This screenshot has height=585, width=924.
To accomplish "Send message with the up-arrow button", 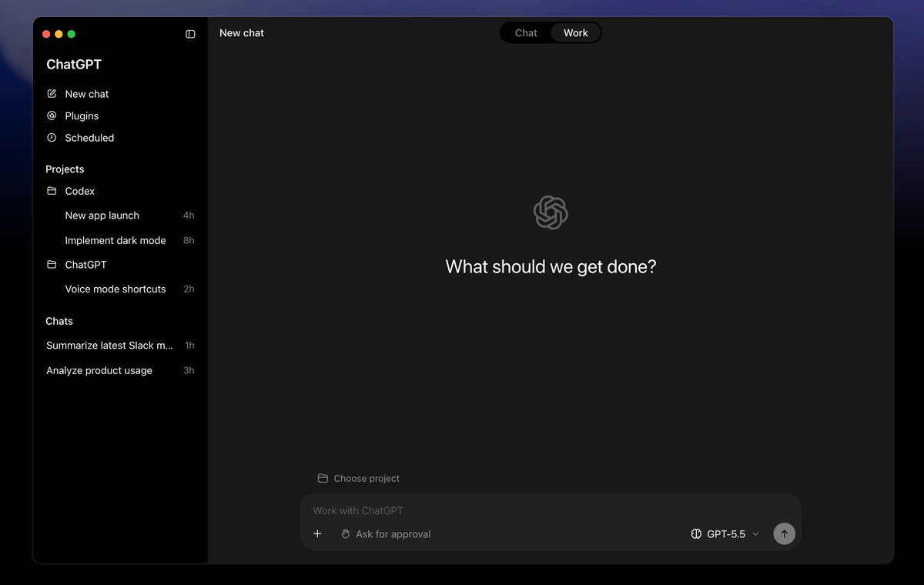I will pyautogui.click(x=784, y=533).
